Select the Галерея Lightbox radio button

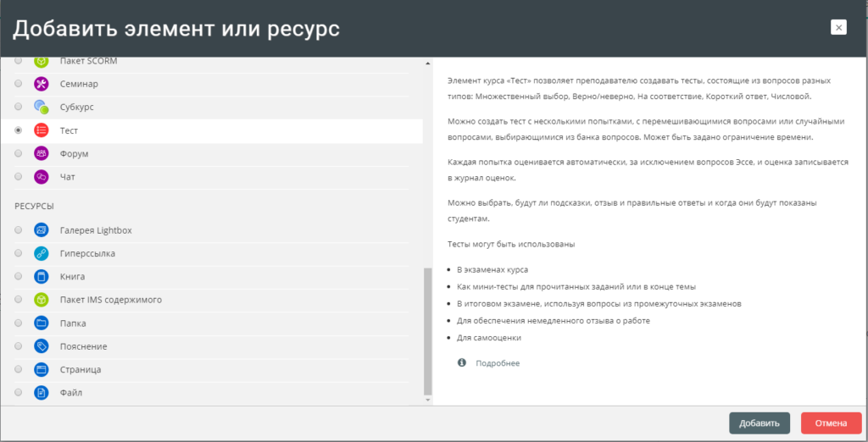(19, 229)
